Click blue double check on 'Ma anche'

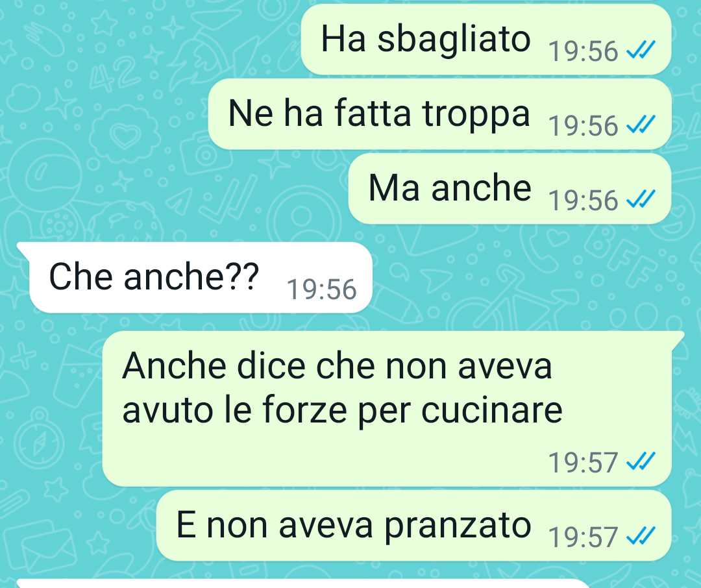point(641,199)
